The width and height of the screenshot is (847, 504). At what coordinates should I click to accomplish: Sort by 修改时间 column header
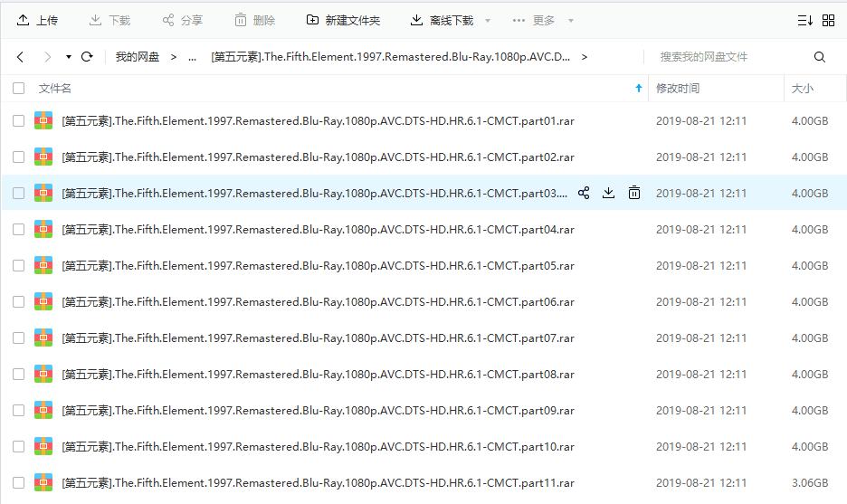coord(678,88)
